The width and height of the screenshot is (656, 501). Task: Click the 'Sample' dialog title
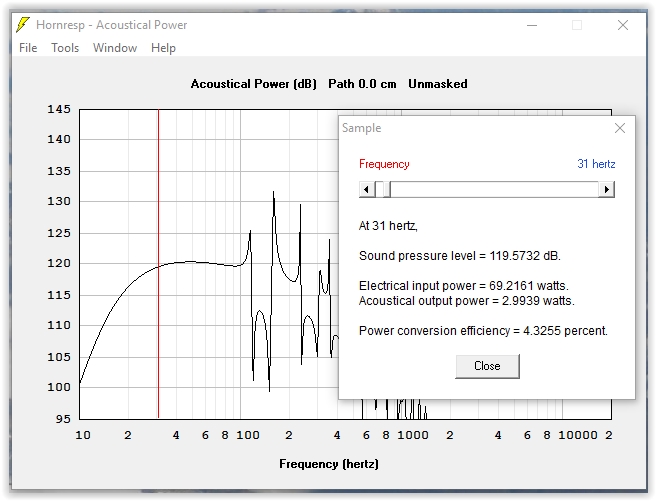pos(361,128)
